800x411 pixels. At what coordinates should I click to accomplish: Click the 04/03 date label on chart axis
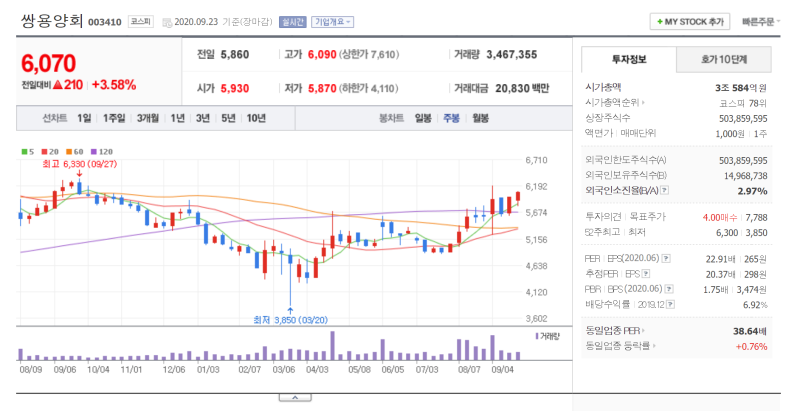(x=316, y=369)
